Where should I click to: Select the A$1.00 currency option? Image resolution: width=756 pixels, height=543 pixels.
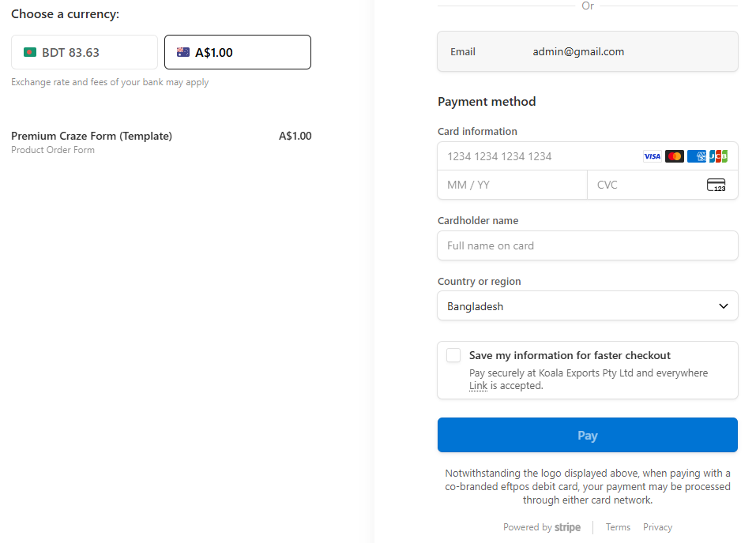tap(238, 53)
